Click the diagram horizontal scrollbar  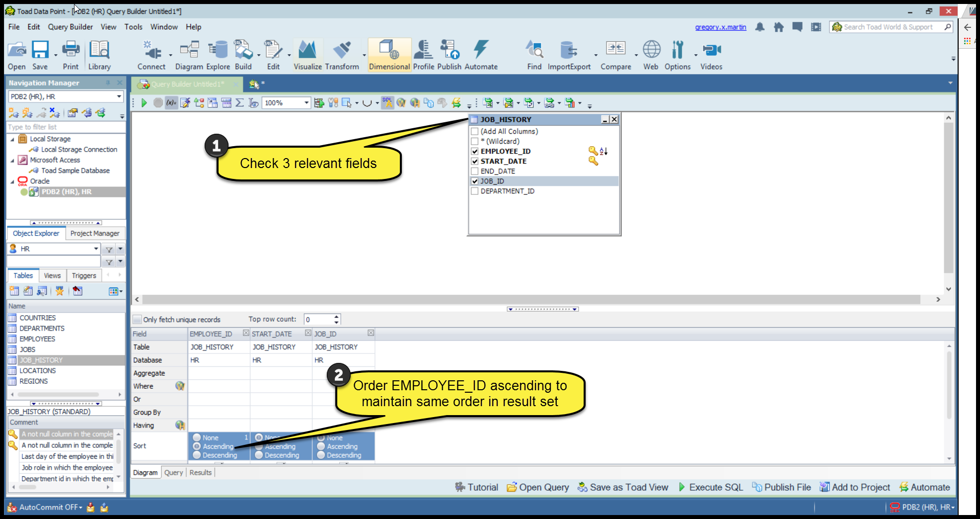[x=530, y=299]
